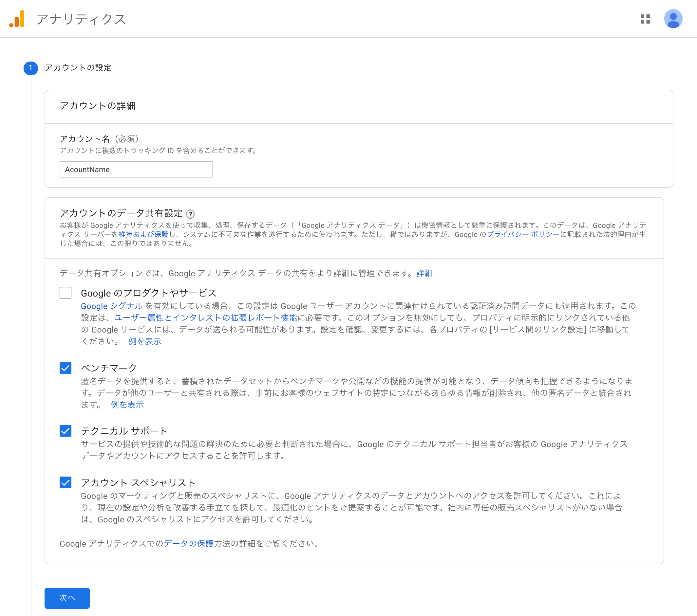Click the アカウントの詳細 heading
This screenshot has height=616, width=697.
(x=98, y=106)
